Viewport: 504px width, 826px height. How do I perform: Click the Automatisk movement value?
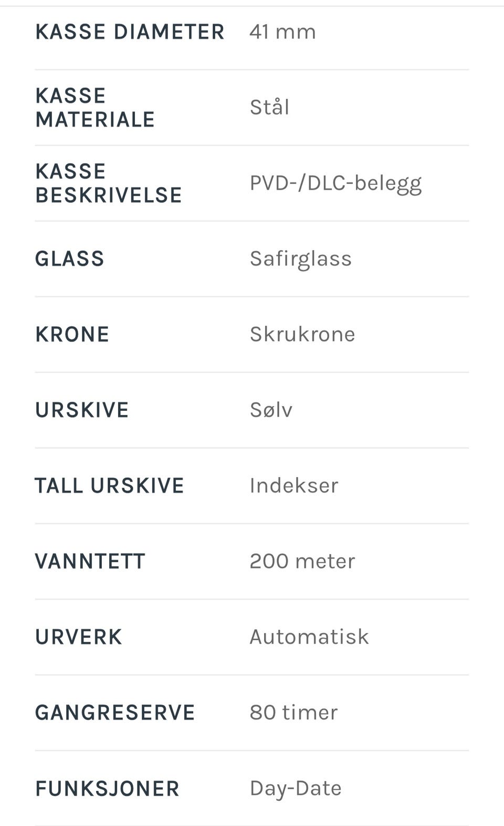tap(309, 637)
